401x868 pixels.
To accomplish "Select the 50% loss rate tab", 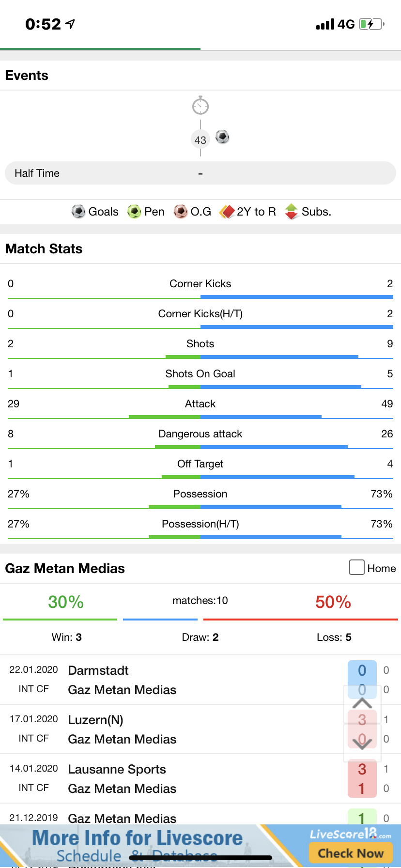I will click(333, 602).
